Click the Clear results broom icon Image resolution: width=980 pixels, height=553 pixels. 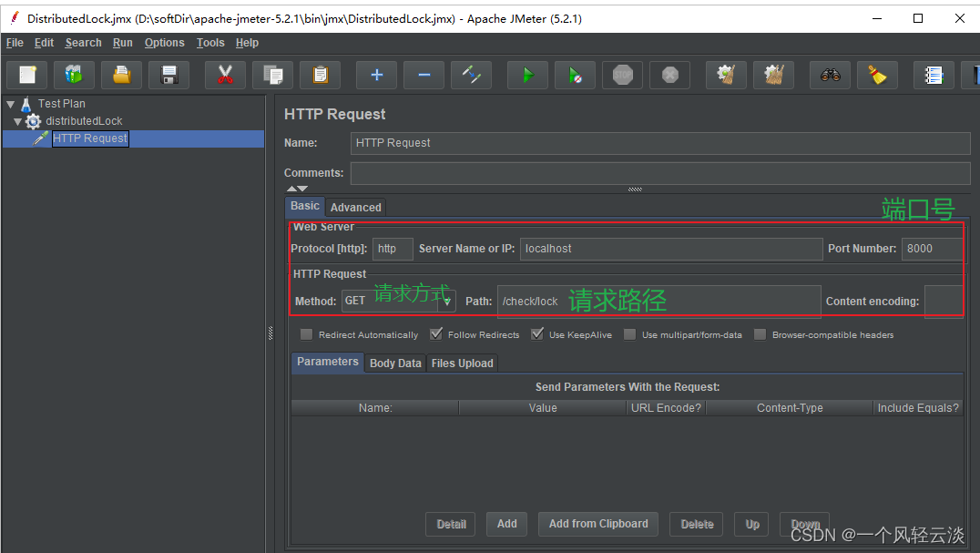(x=726, y=76)
